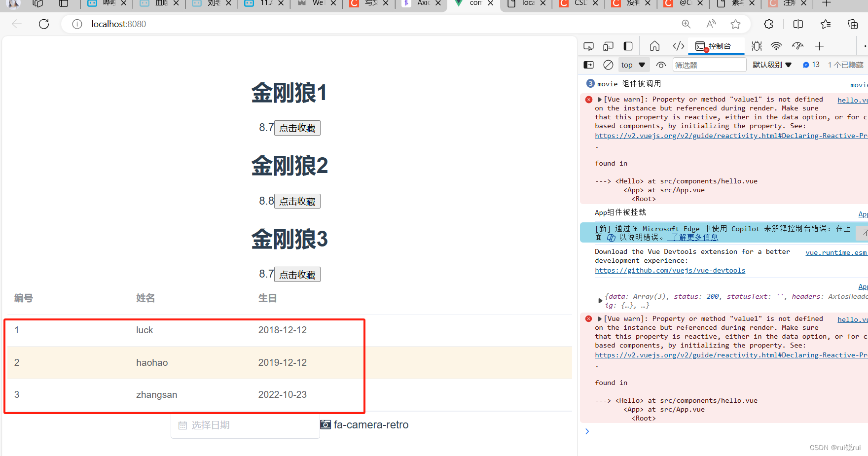Screen dimensions: 868x456
Task: Select the 控制台 console tab
Action: [x=716, y=46]
